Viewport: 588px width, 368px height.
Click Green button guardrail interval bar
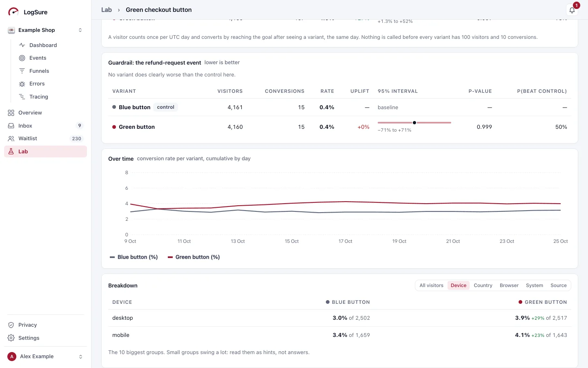[414, 123]
